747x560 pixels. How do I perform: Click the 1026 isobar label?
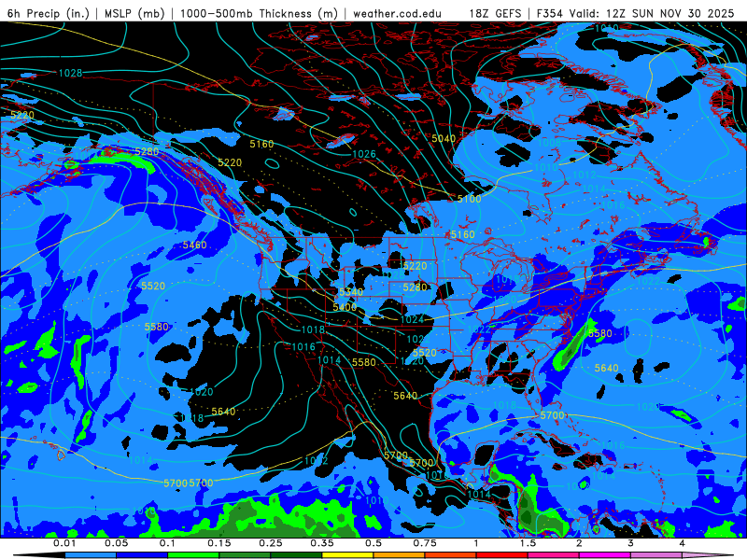coord(364,154)
